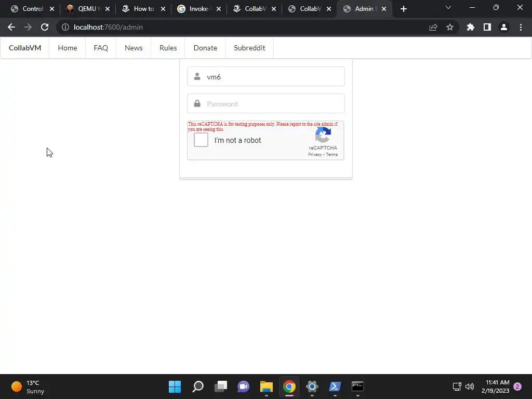Screen dimensions: 532x399
Task: Click the network icon in system tray
Action: (x=457, y=387)
